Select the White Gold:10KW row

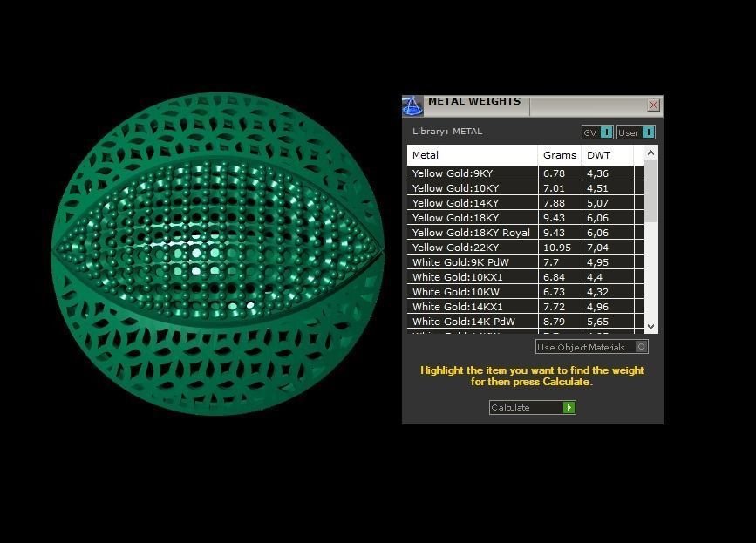tap(525, 292)
